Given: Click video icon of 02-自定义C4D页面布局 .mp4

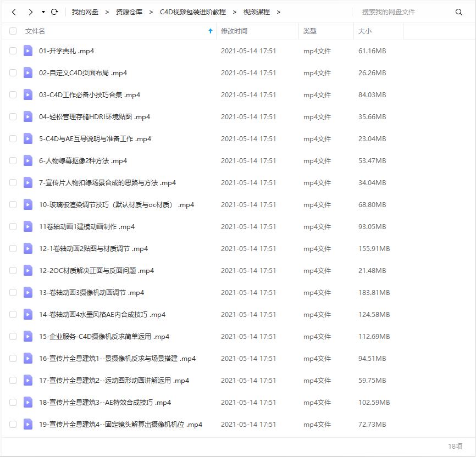Looking at the screenshot, I should click(x=28, y=73).
